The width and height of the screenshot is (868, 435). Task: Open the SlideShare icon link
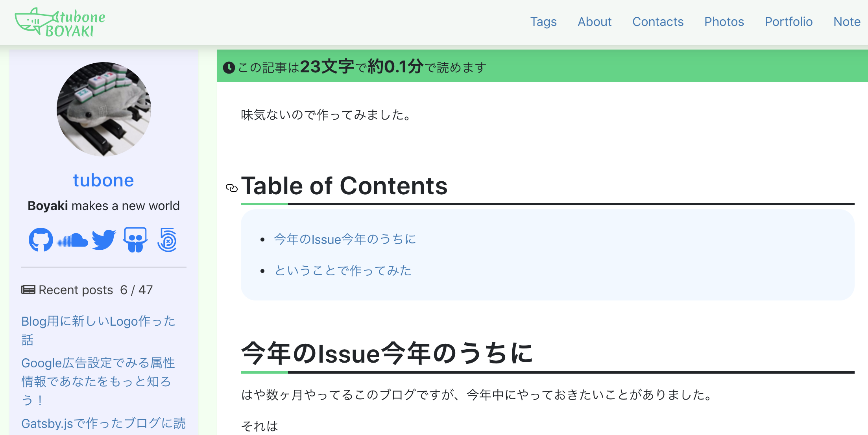(135, 240)
